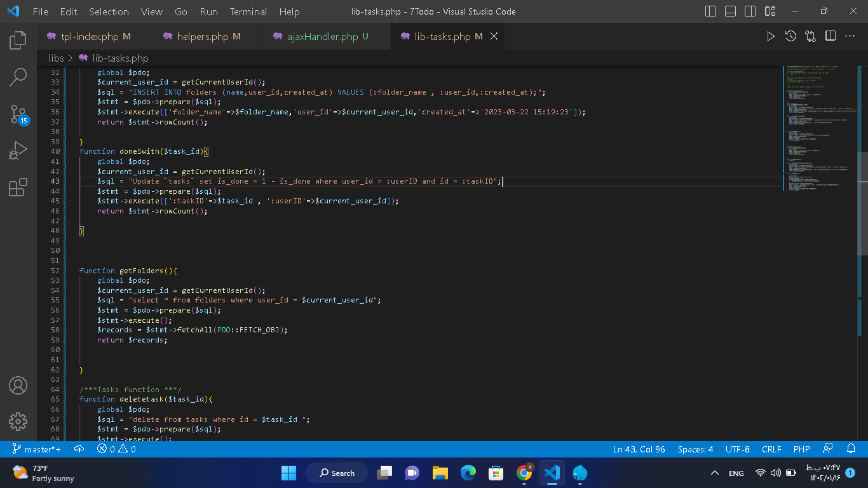
Task: Switch to the tpl-index.php tab
Action: [95, 37]
